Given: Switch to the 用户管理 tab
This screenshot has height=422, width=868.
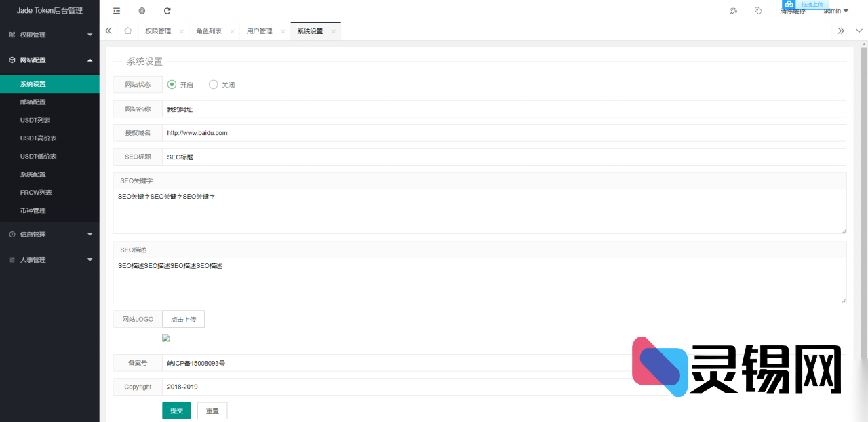Looking at the screenshot, I should pos(259,31).
